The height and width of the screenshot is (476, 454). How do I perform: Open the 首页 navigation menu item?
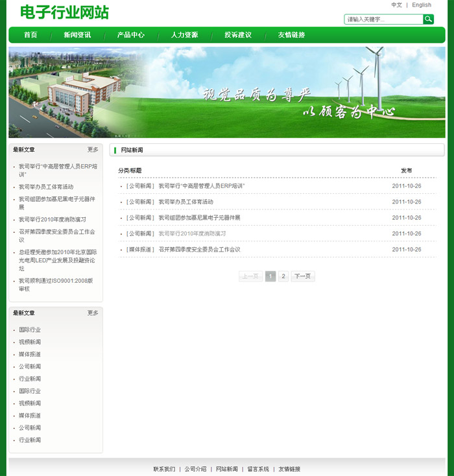[30, 35]
